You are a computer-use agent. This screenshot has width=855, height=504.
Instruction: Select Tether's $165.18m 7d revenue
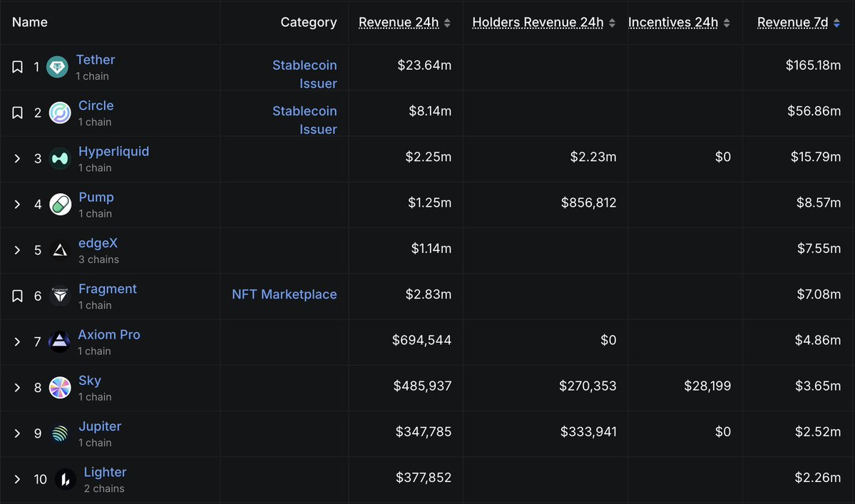[813, 66]
